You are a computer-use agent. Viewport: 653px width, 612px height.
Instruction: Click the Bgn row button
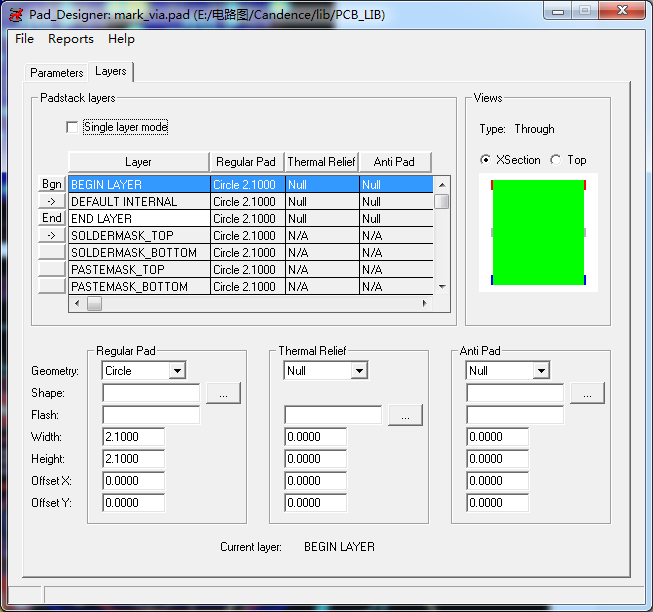[x=52, y=184]
